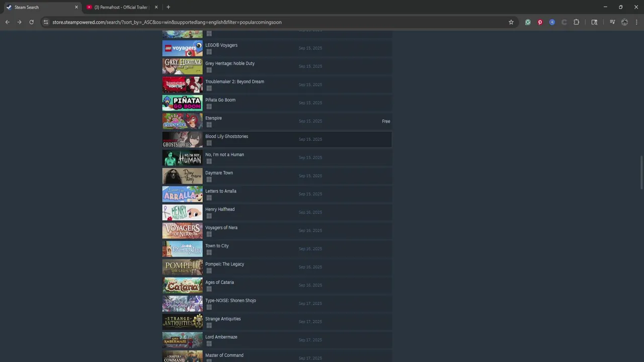644x362 pixels.
Task: Open Letters to Arralla title
Action: pyautogui.click(x=221, y=191)
